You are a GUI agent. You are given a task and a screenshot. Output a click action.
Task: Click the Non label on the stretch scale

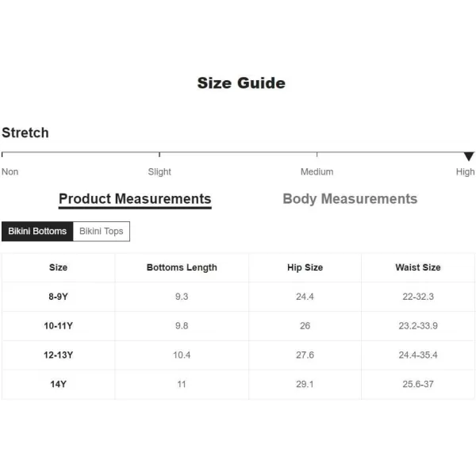tap(10, 172)
